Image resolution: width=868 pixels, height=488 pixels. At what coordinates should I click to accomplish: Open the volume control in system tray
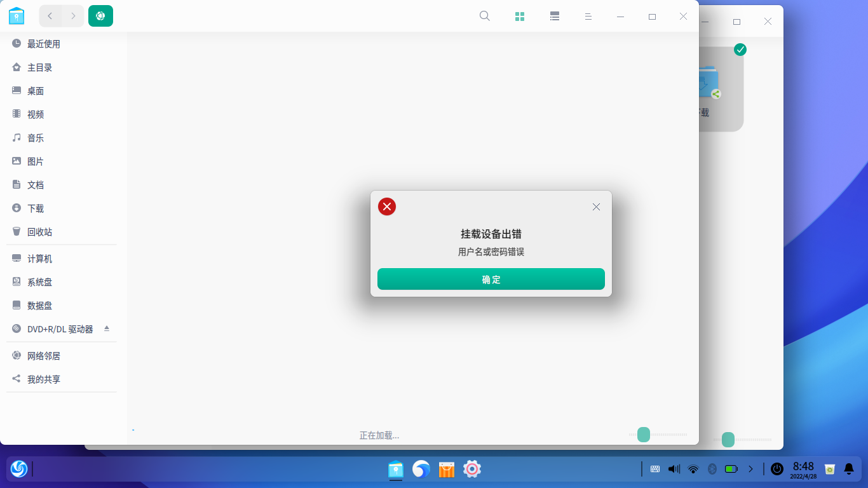click(x=672, y=469)
